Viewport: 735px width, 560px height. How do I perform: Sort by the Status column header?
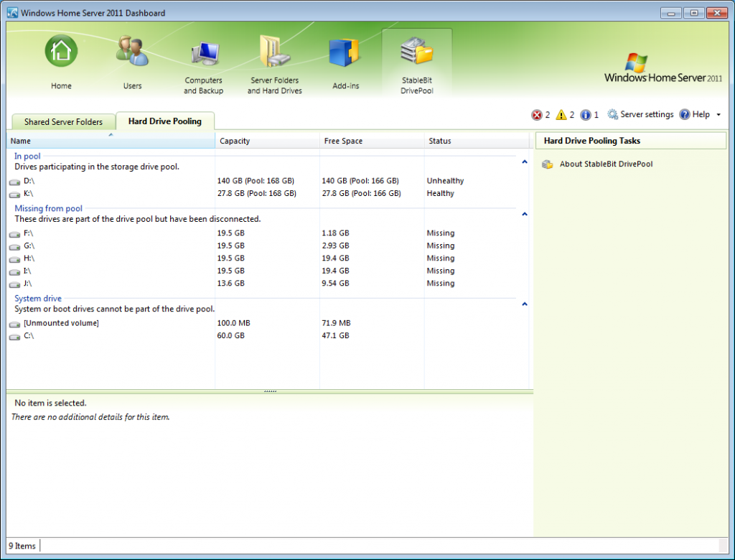[477, 141]
